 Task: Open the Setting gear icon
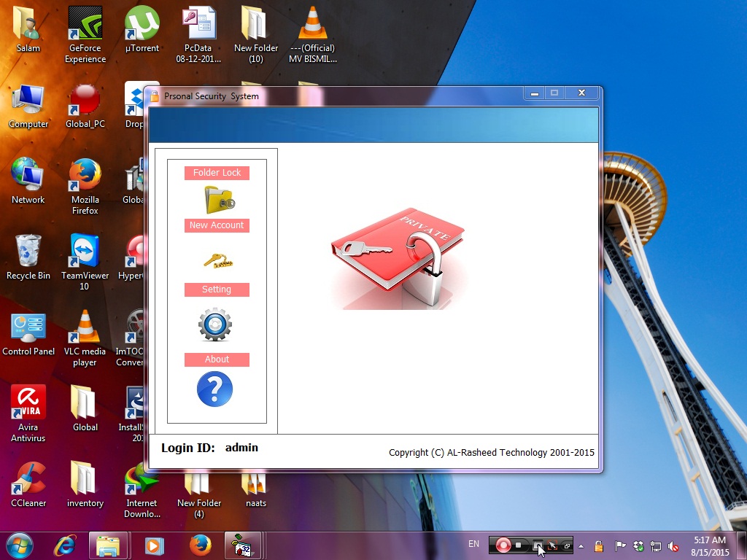(x=215, y=324)
